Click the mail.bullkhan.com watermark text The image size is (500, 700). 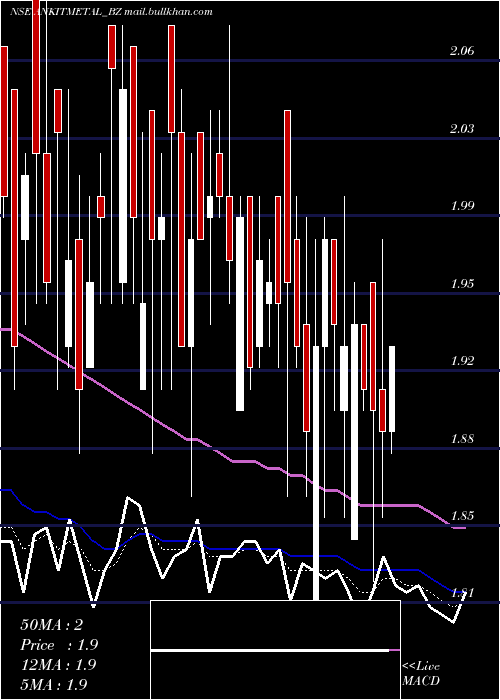coord(168,11)
